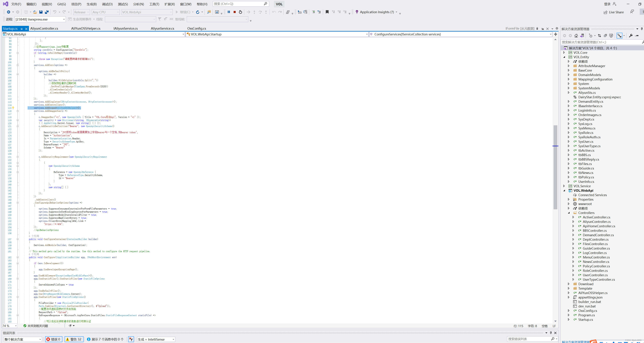Open the editor tab settings gear

pyautogui.click(x=557, y=28)
